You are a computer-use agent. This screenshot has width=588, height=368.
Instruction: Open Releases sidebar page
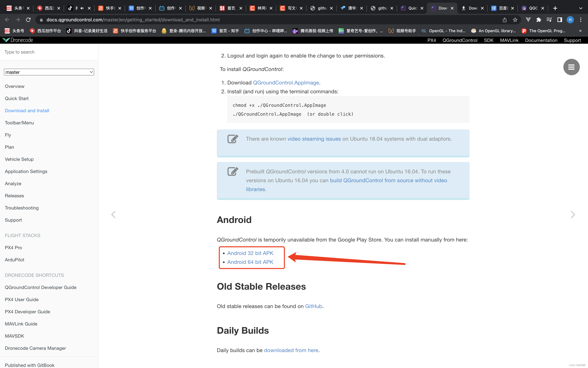14,196
